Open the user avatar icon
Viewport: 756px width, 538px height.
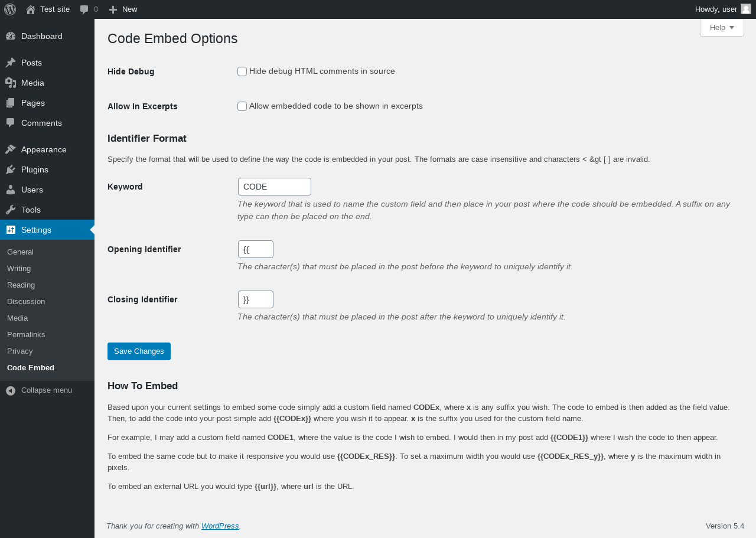746,9
